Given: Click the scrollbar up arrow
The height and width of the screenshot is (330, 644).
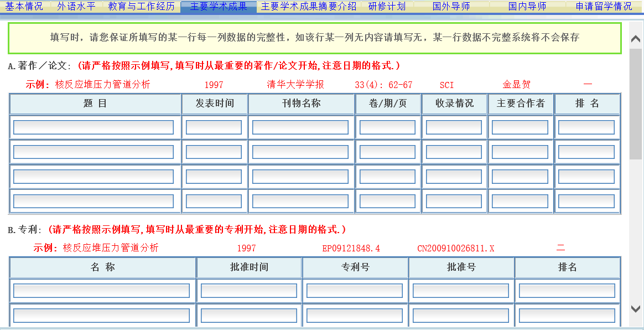Looking at the screenshot, I should click(x=637, y=39).
